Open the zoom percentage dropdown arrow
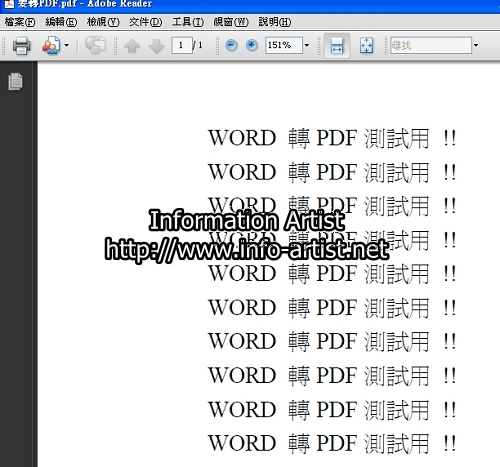 pyautogui.click(x=307, y=45)
